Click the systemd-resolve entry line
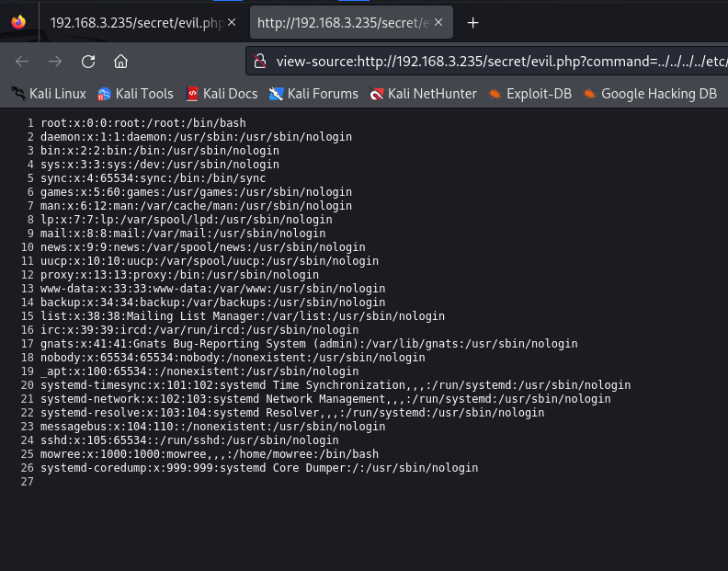Screen dimensions: 728x571 [x=292, y=413]
